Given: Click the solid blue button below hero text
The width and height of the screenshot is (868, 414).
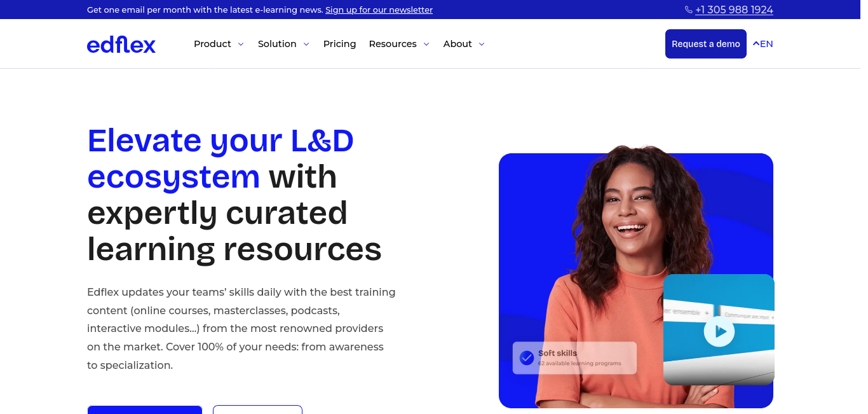Looking at the screenshot, I should click(145, 410).
